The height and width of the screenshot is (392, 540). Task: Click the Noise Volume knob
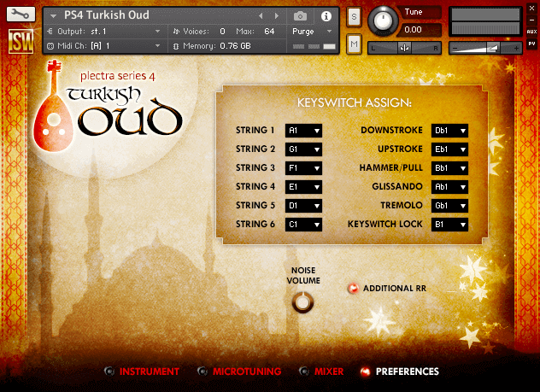tap(302, 302)
